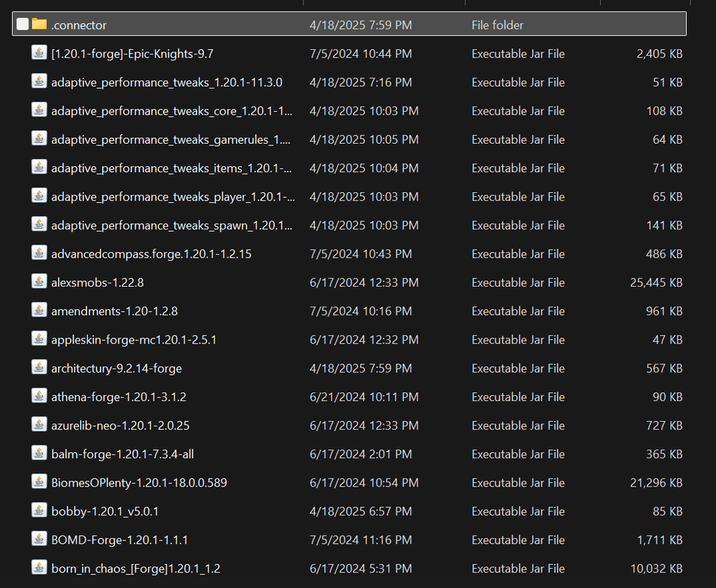The height and width of the screenshot is (588, 716).
Task: Click the 6/21/2024 10:11 PM modified date
Action: (364, 397)
